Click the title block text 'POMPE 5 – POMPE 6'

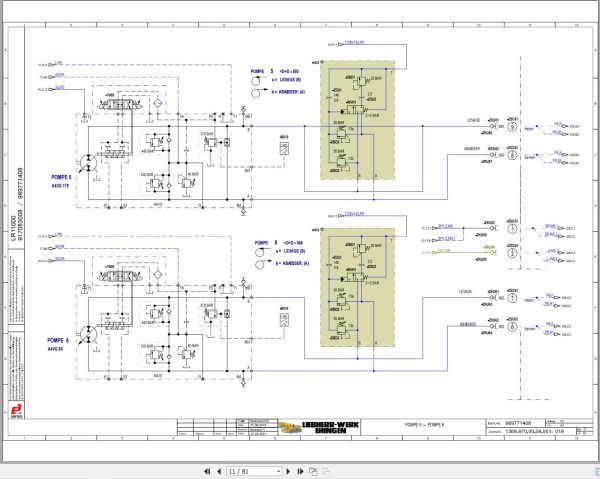[424, 425]
